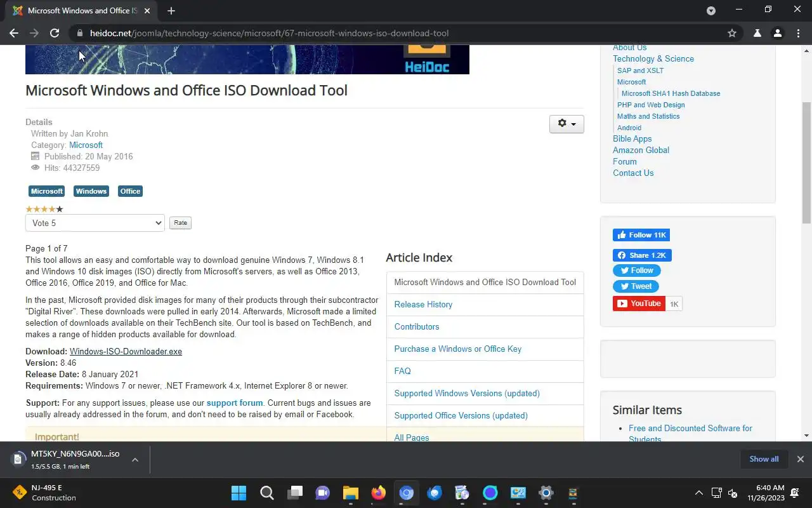Click the address bar URL
812x508 pixels.
269,33
